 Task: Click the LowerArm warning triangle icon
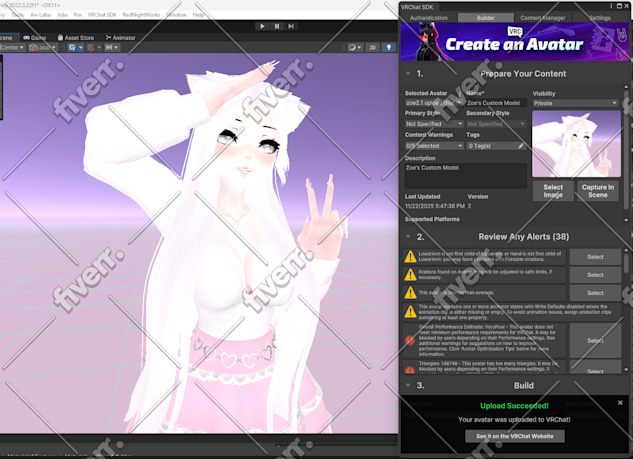(411, 257)
